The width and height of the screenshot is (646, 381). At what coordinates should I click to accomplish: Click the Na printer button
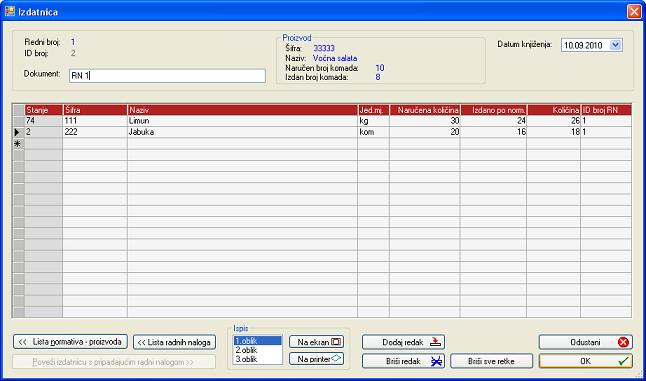[x=316, y=359]
